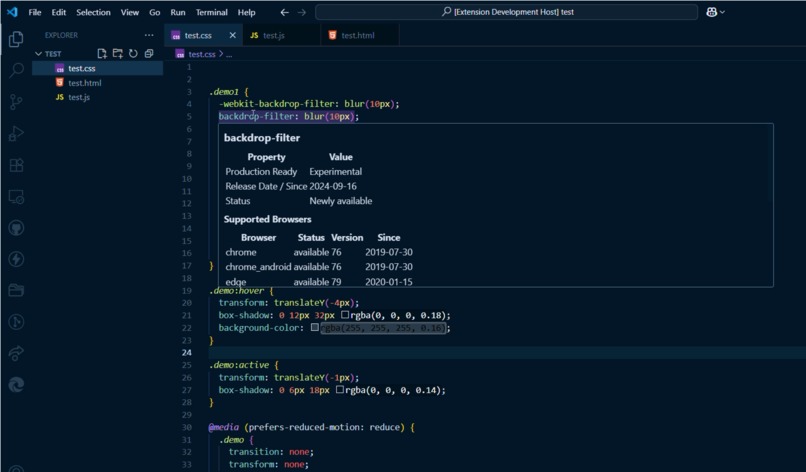806x472 pixels.
Task: Click the 'chrome_android' row in browser table
Action: pos(319,267)
